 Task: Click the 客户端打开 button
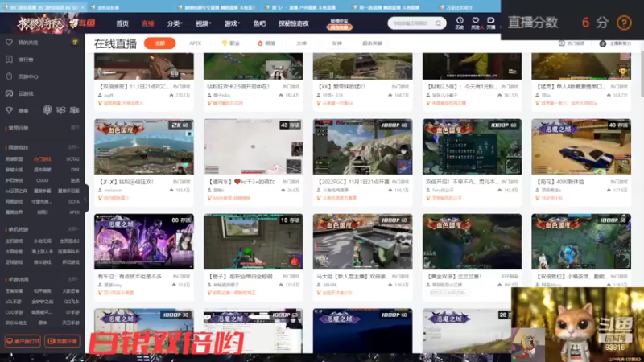[23, 341]
